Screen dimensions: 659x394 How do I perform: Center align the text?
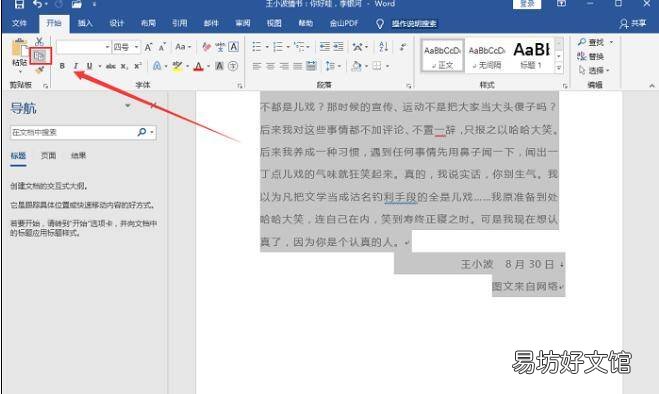pyautogui.click(x=271, y=66)
